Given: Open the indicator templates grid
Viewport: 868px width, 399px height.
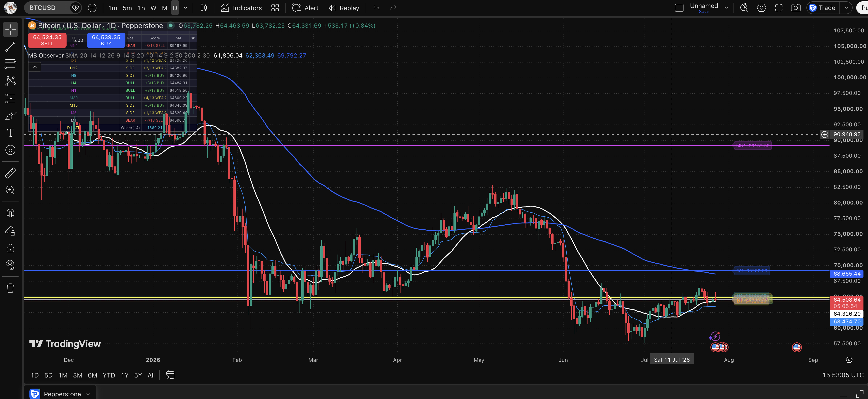Looking at the screenshot, I should [x=275, y=8].
